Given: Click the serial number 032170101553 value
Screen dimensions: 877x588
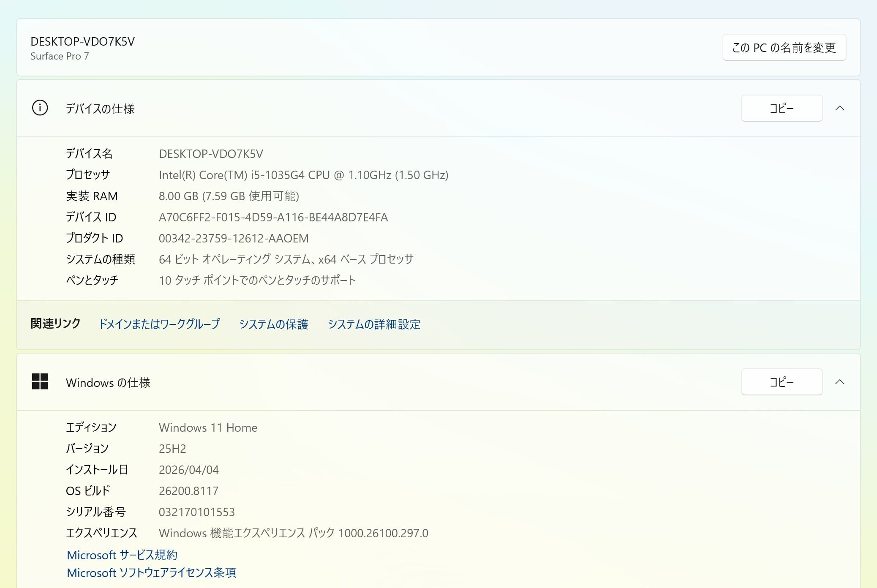Looking at the screenshot, I should click(x=196, y=512).
